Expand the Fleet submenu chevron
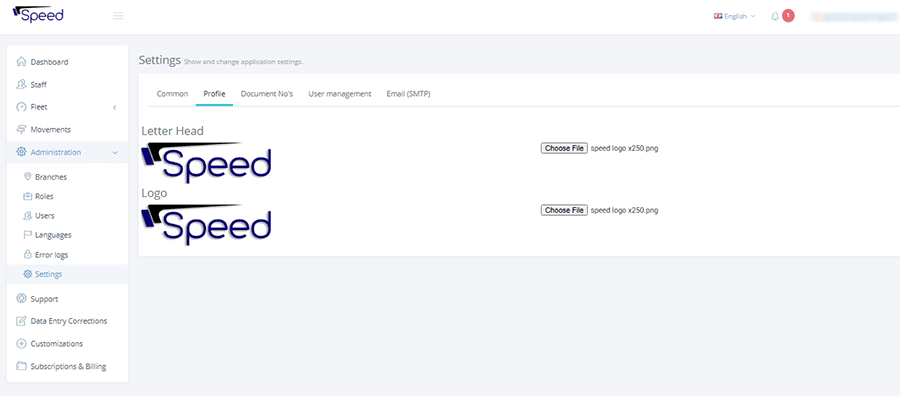Screen dimensions: 900x396 pos(114,107)
